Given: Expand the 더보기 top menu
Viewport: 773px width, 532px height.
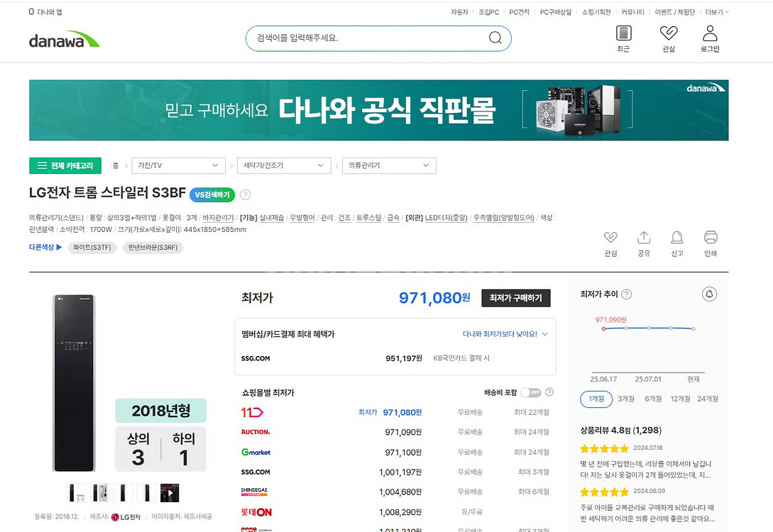Looking at the screenshot, I should click(x=717, y=12).
